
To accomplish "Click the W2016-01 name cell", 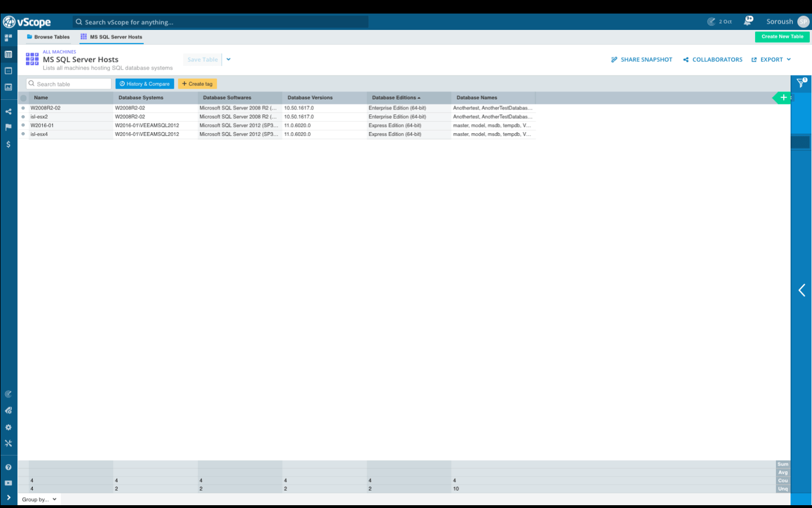I will [70, 125].
